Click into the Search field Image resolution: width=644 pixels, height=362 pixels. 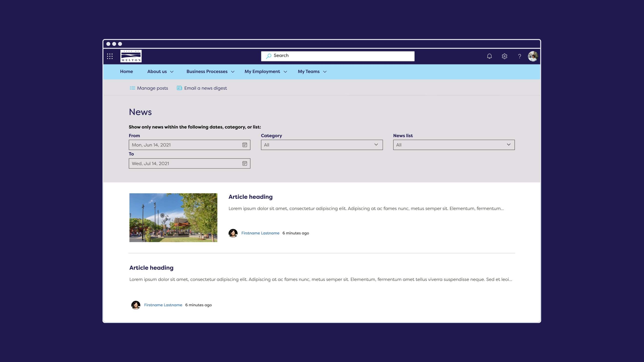pyautogui.click(x=338, y=56)
